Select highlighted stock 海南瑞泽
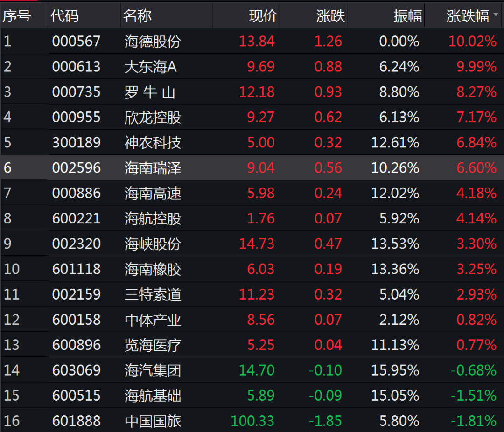 [153, 168]
